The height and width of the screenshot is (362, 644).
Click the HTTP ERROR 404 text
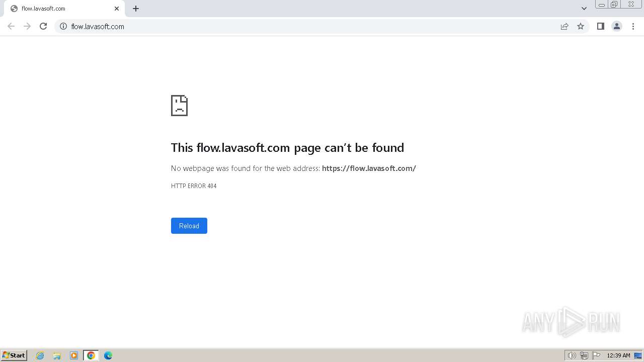pos(194,186)
